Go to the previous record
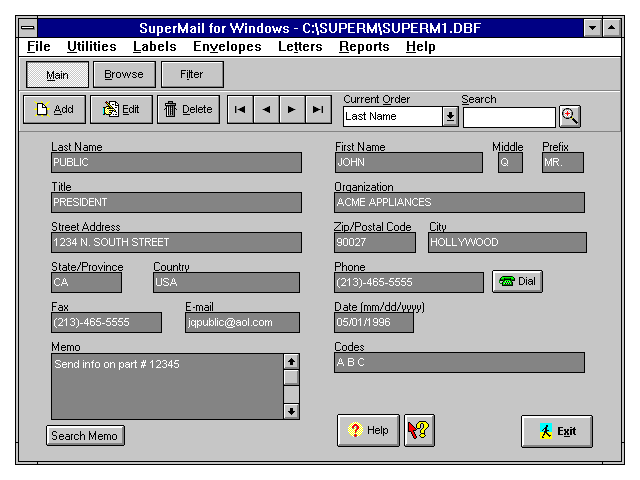 [x=266, y=110]
